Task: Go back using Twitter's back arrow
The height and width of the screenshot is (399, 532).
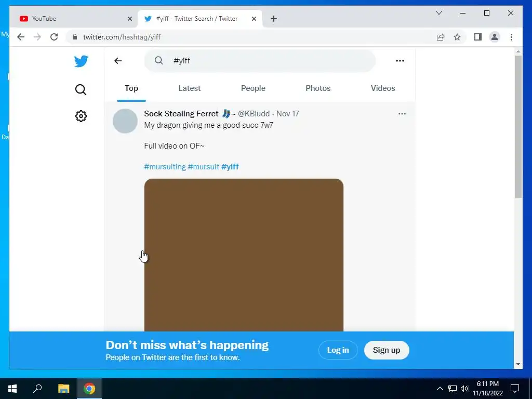Action: pos(118,61)
